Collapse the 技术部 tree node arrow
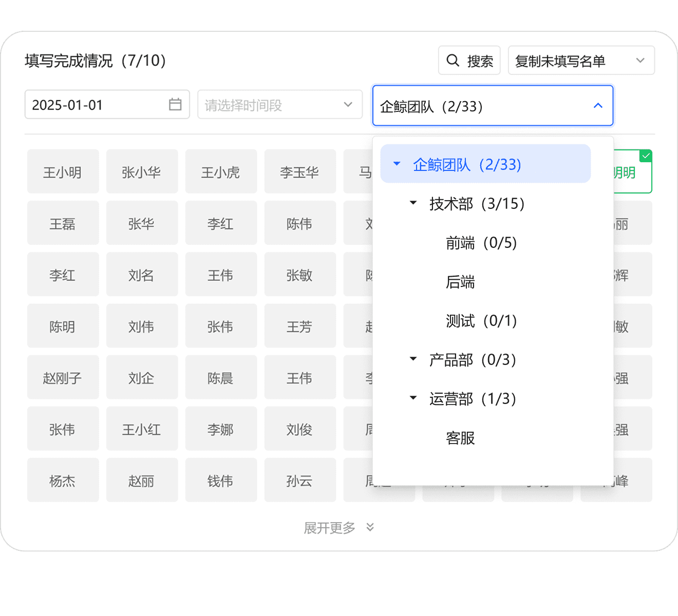Image resolution: width=678 pixels, height=616 pixels. click(413, 203)
